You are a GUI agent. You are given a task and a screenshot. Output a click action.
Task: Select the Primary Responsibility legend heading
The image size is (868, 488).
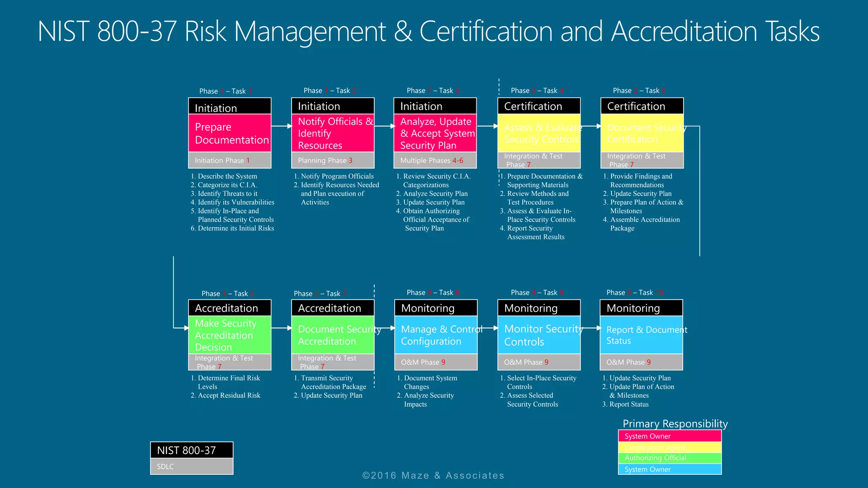(675, 424)
